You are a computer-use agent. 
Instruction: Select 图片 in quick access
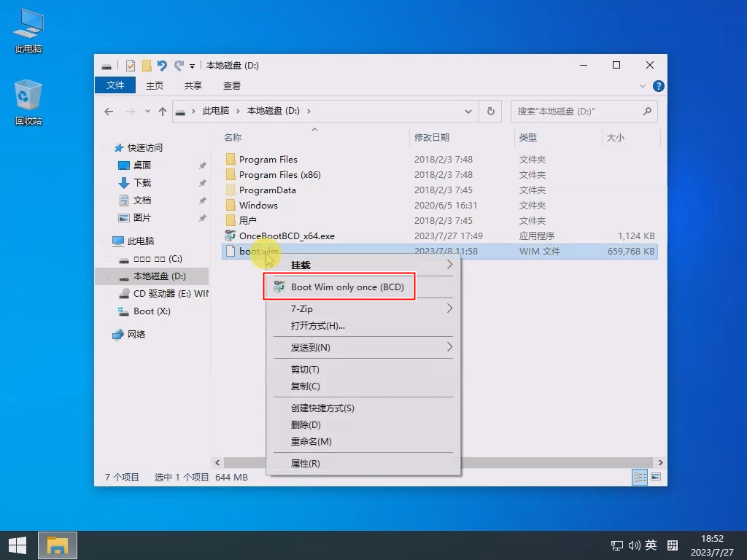[x=135, y=218]
